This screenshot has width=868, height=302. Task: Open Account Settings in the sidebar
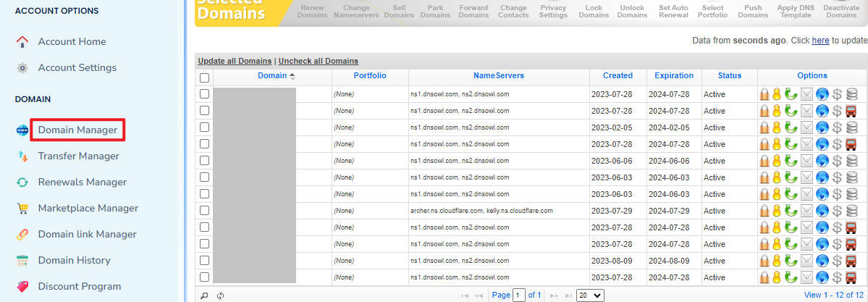coord(77,67)
